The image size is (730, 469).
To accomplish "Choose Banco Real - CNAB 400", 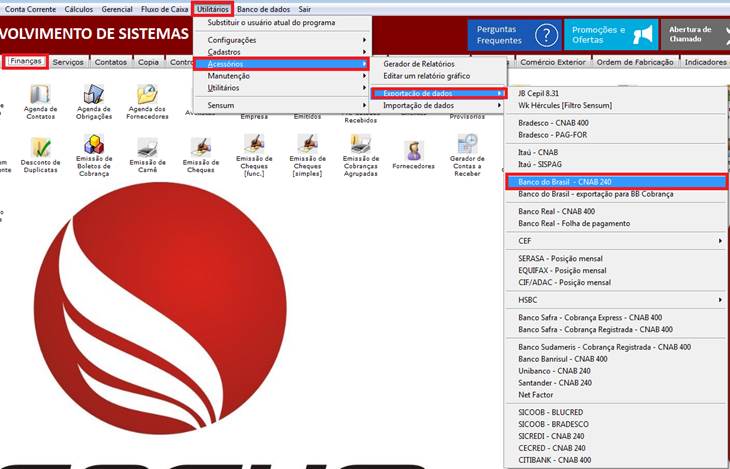I will click(617, 211).
